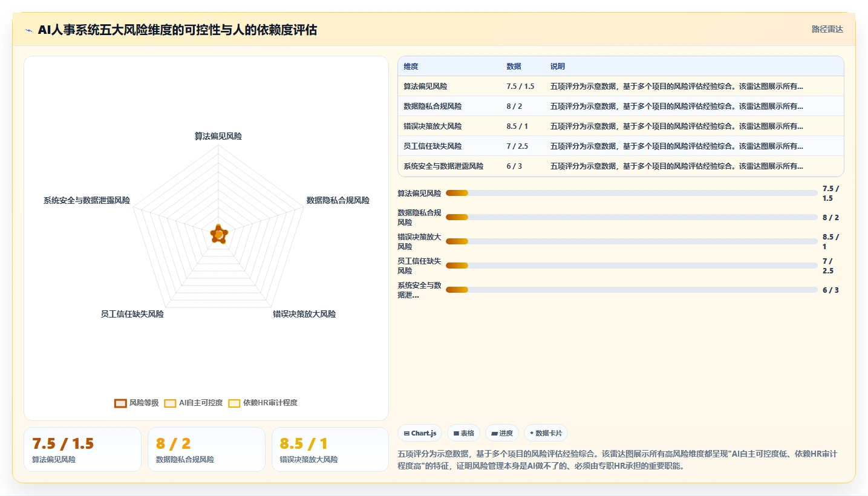The width and height of the screenshot is (868, 496).
Task: Open the 7.5 / 1.5 算法偏见风险 data card
Action: pos(82,449)
